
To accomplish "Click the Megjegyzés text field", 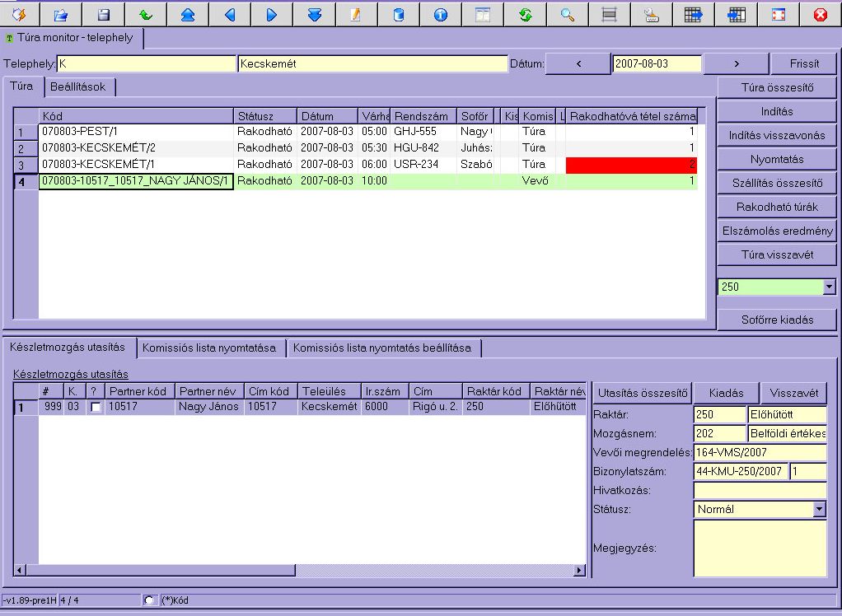I will tap(760, 548).
